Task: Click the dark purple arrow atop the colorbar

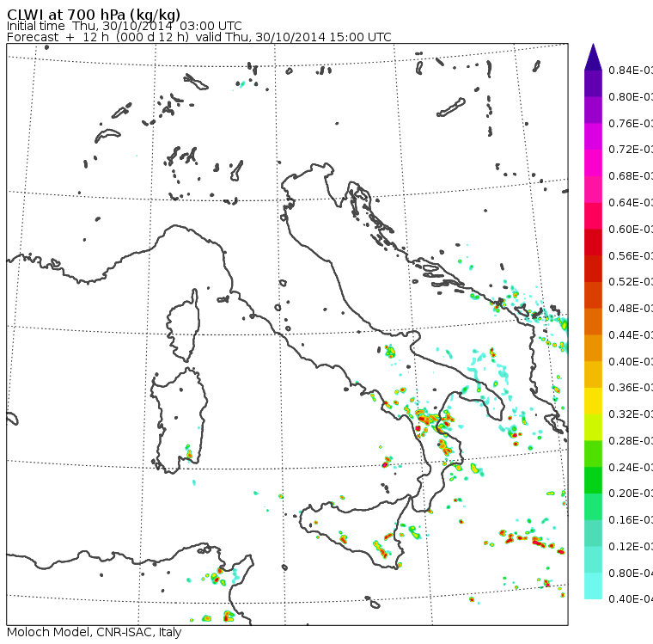Action: (x=593, y=57)
